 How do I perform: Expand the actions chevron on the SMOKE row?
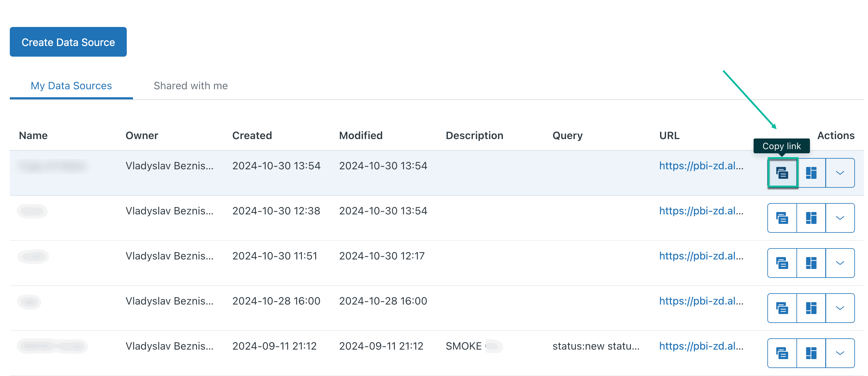click(840, 353)
